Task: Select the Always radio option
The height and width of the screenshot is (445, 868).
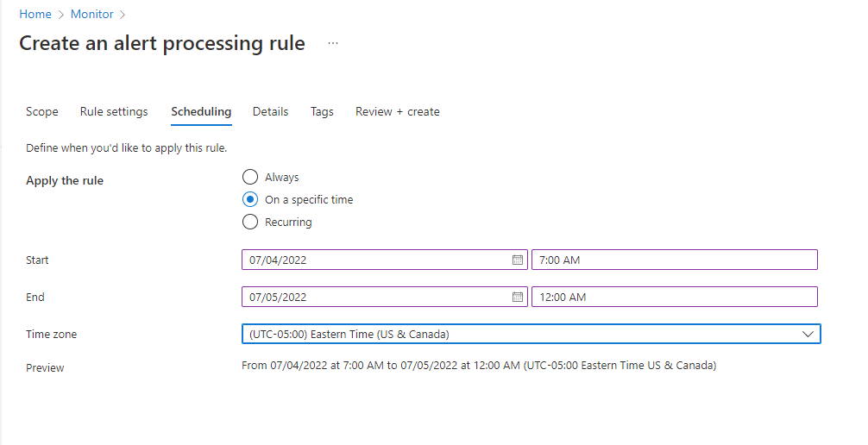Action: click(x=250, y=177)
